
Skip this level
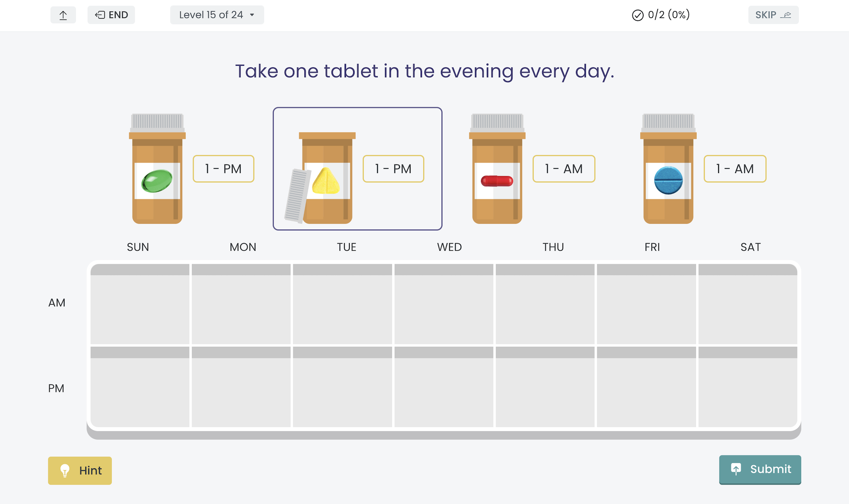point(773,15)
